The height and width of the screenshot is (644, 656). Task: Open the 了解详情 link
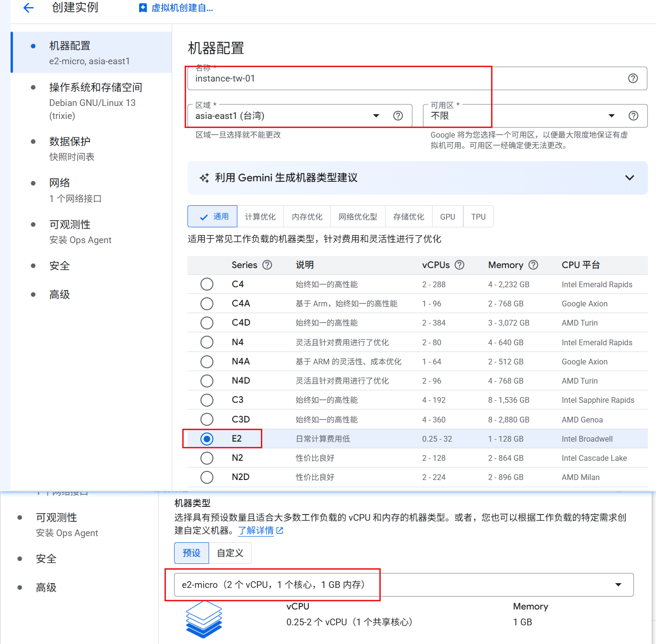click(256, 530)
